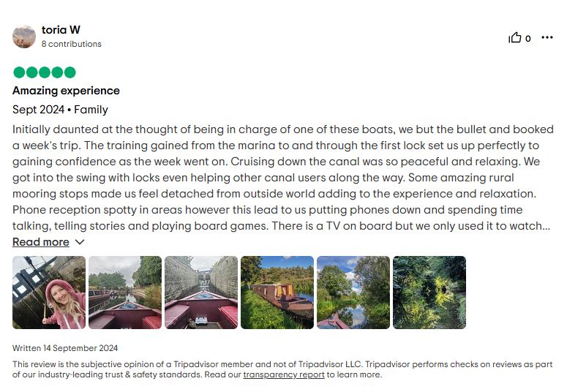Click the five green rating bubbles
The height and width of the screenshot is (392, 567).
(x=45, y=72)
